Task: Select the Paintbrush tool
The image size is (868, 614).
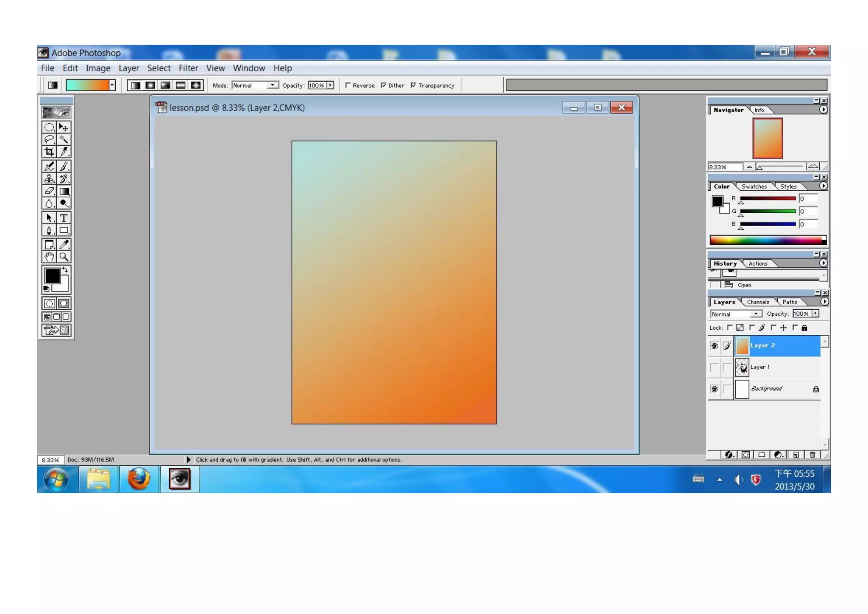Action: click(64, 167)
